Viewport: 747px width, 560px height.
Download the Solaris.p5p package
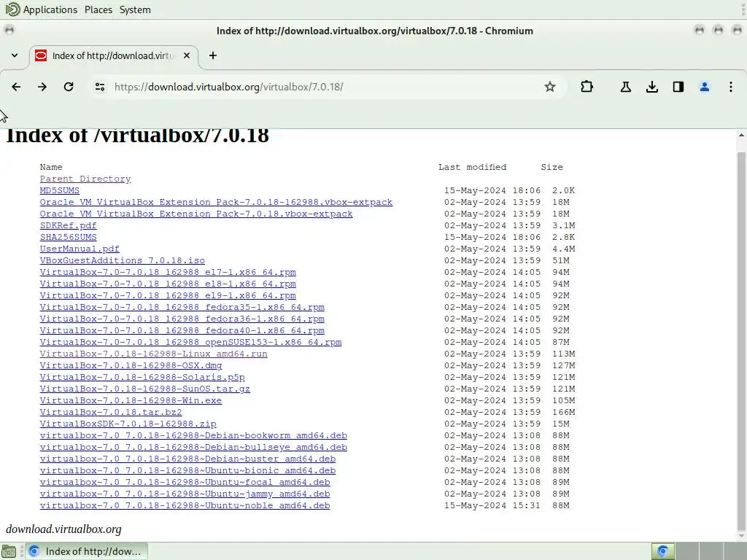coord(142,377)
